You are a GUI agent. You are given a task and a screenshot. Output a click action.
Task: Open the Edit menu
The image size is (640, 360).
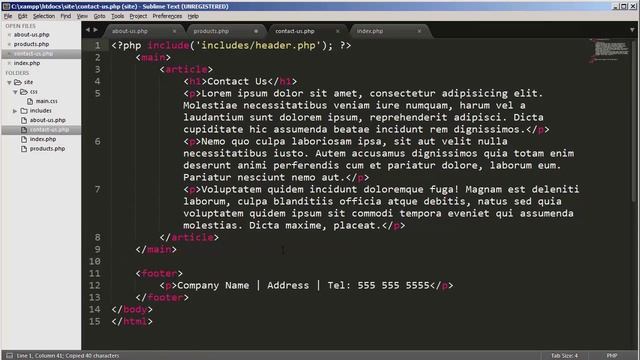22,16
